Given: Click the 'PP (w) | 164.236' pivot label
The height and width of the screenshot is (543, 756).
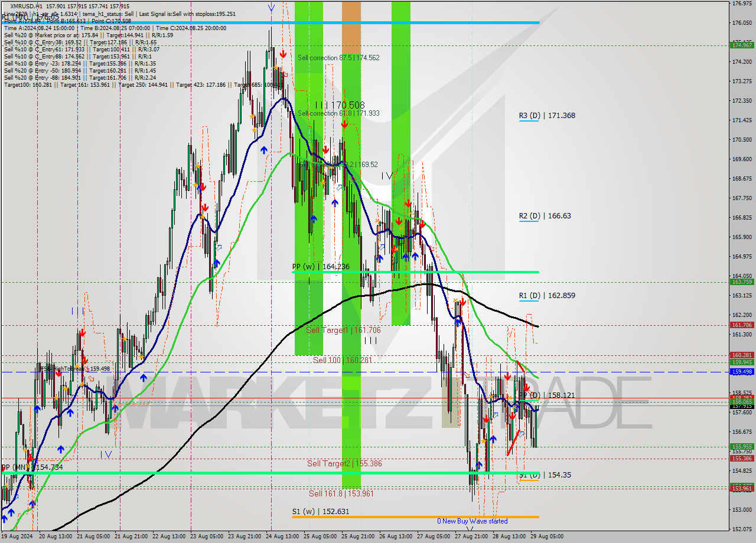Looking at the screenshot, I should pyautogui.click(x=321, y=267).
